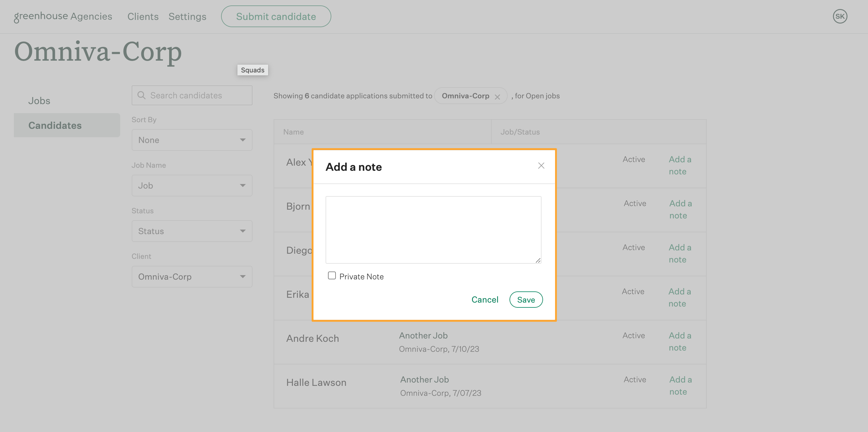
Task: Open the SK user avatar menu
Action: (x=840, y=16)
